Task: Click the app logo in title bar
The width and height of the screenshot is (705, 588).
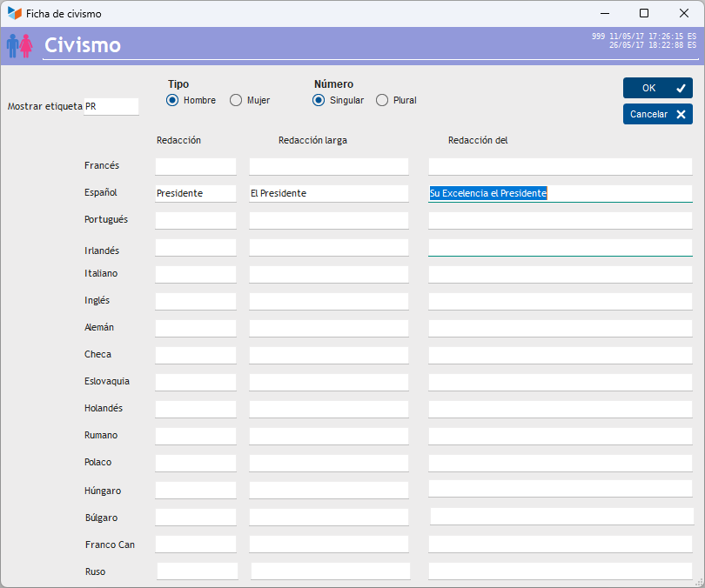Action: (14, 14)
